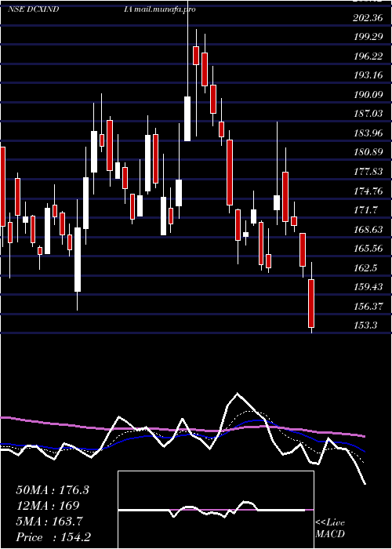Click the 171.7 price axis label

coord(365,210)
